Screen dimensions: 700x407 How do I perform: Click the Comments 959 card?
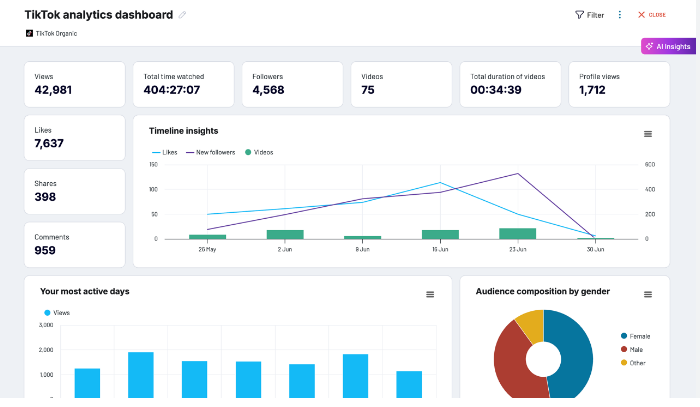click(75, 245)
